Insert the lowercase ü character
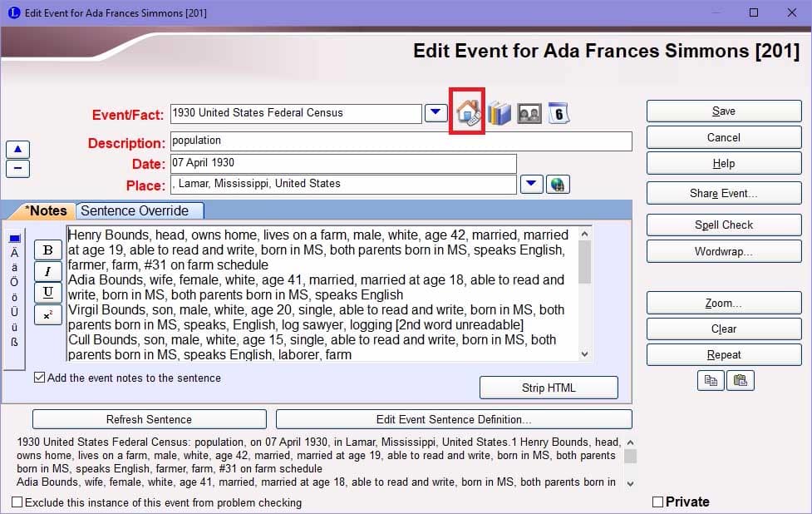Screen dimensions: 812x514 point(14,328)
